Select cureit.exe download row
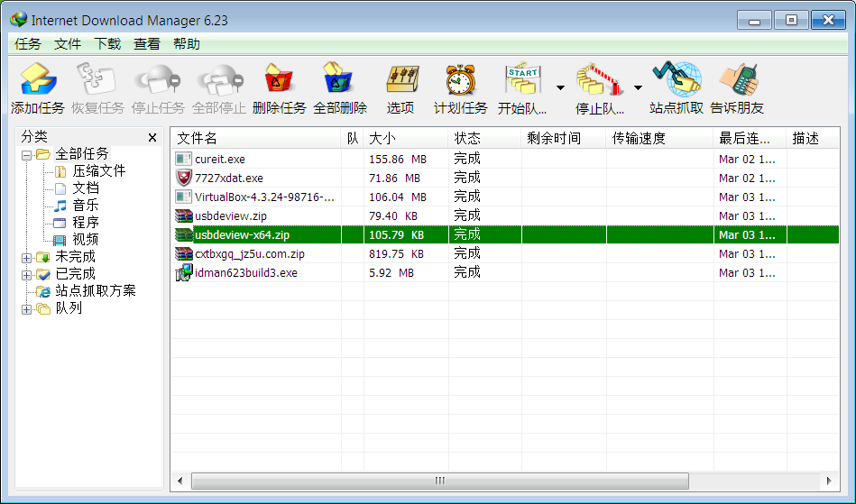The width and height of the screenshot is (856, 504). click(x=505, y=160)
